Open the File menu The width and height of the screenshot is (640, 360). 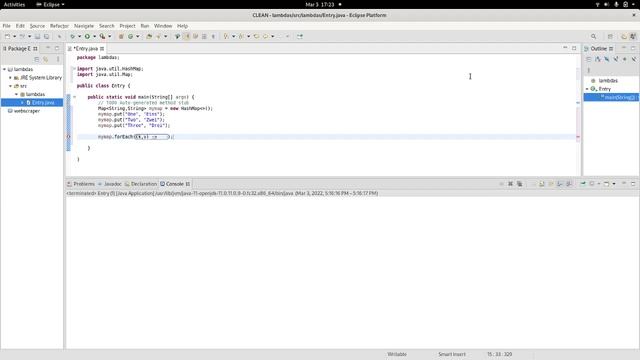click(x=7, y=26)
